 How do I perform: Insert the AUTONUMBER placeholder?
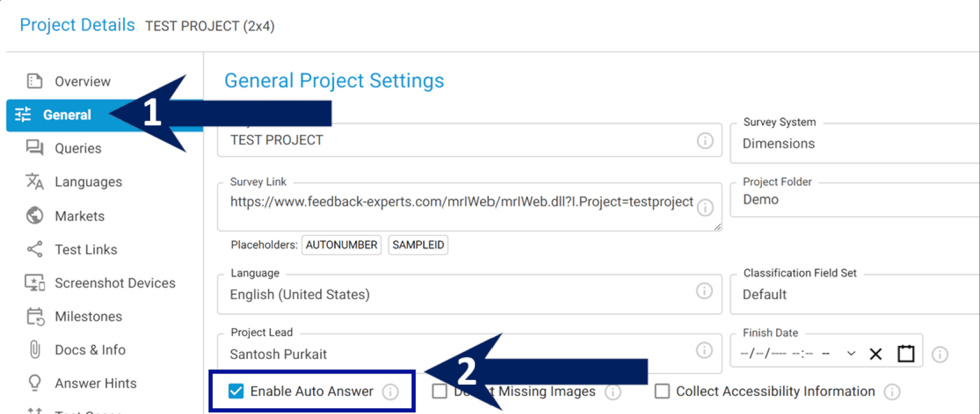(x=341, y=245)
